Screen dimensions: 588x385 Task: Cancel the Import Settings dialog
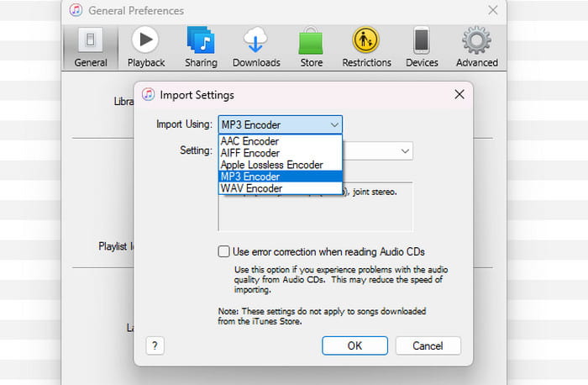click(x=428, y=345)
